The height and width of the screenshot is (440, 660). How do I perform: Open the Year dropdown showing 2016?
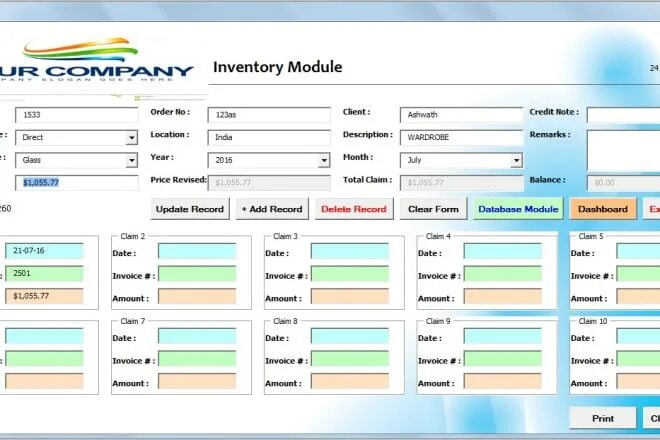(x=324, y=160)
